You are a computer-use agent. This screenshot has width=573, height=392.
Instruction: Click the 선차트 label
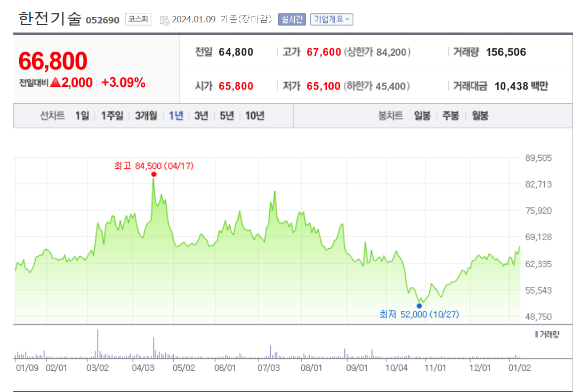(52, 116)
